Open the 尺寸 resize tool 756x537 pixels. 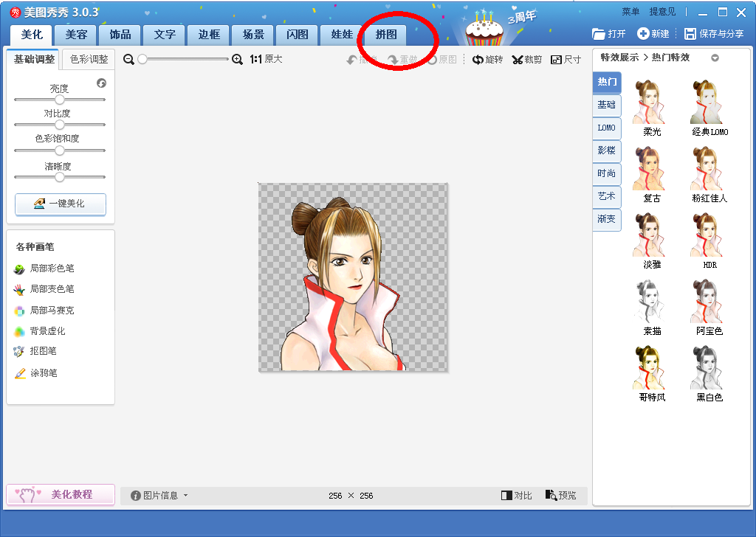point(566,59)
